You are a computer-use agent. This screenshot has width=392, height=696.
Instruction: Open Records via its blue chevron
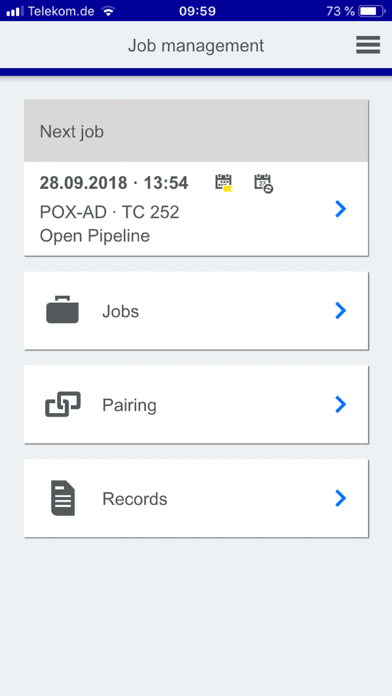coord(340,498)
